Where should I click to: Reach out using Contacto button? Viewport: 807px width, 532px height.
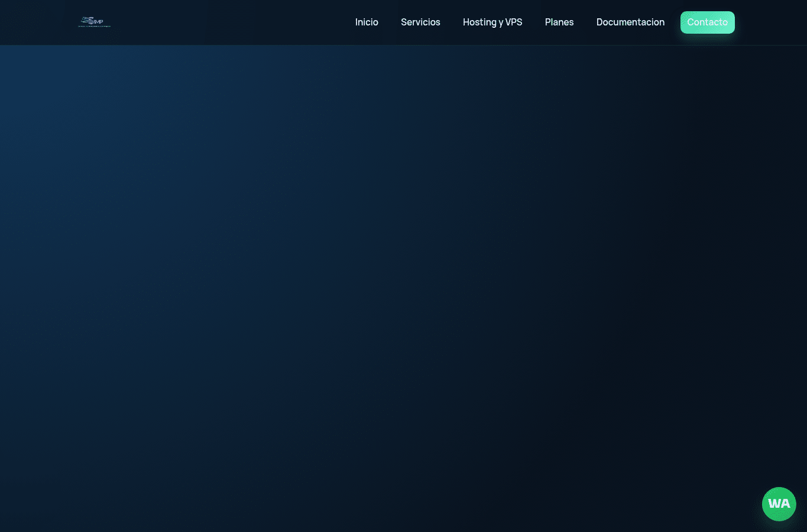[708, 22]
